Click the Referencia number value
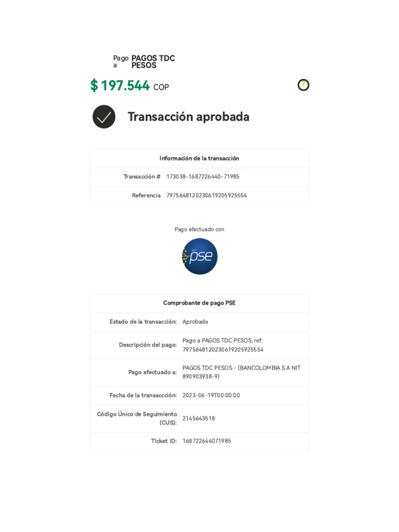 [206, 195]
